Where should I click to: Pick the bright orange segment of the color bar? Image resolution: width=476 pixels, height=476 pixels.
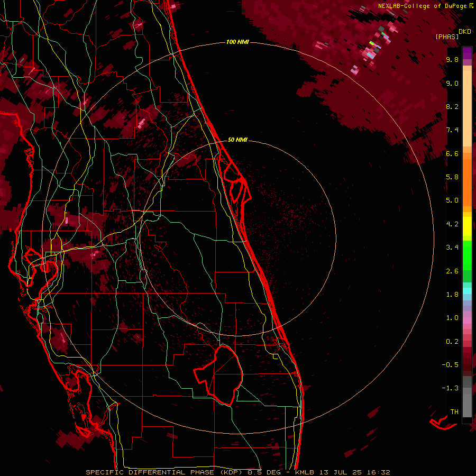coord(467,183)
